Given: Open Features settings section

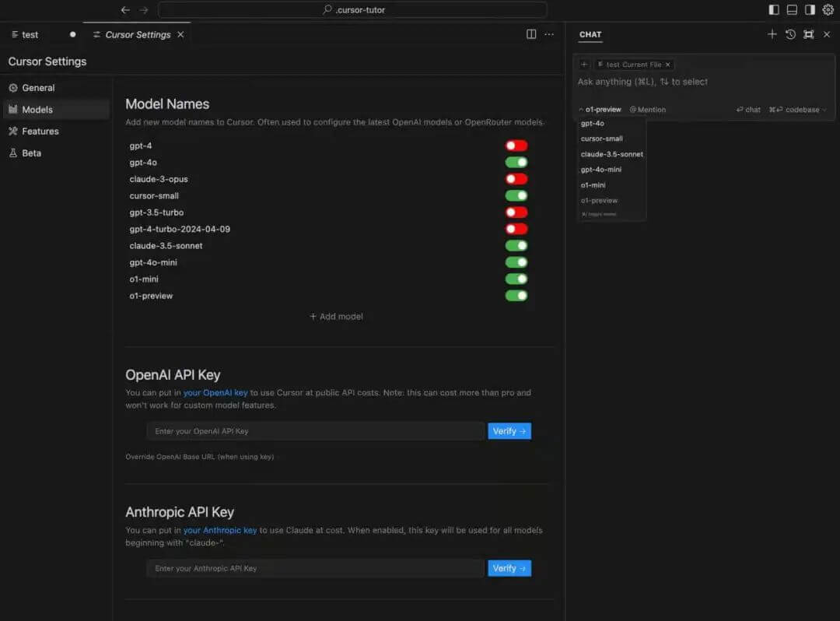Looking at the screenshot, I should tap(40, 132).
